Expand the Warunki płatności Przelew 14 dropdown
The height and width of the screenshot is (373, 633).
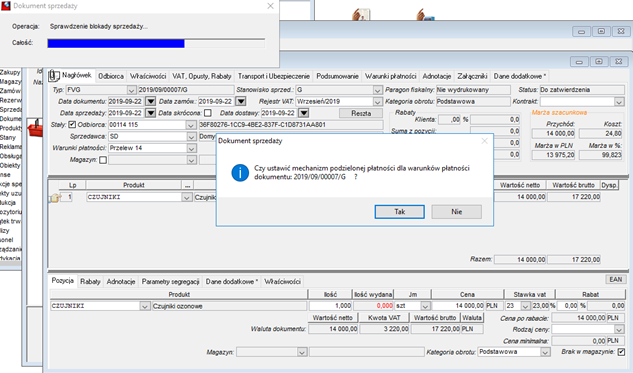pyautogui.click(x=191, y=148)
